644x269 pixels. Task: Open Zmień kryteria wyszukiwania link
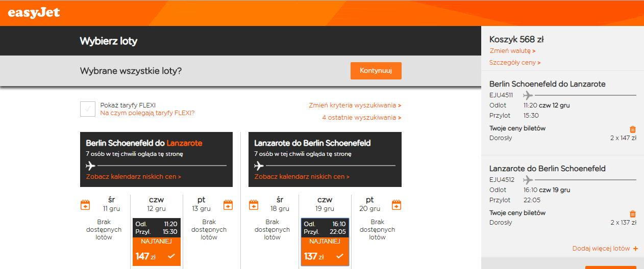click(355, 105)
